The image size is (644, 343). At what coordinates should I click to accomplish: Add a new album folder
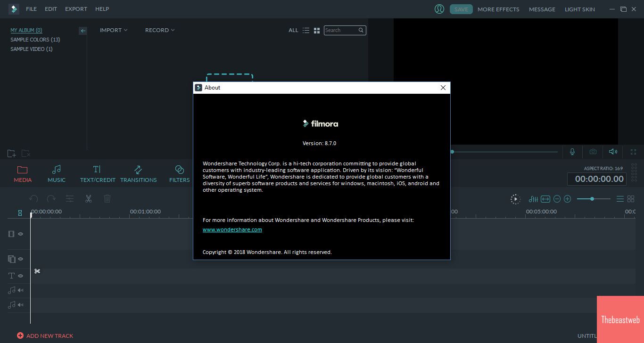[x=12, y=153]
